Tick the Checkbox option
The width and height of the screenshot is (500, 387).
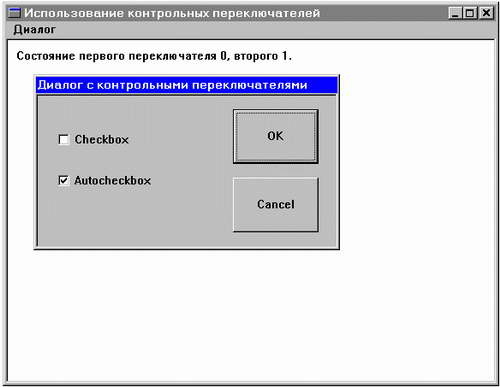(63, 139)
